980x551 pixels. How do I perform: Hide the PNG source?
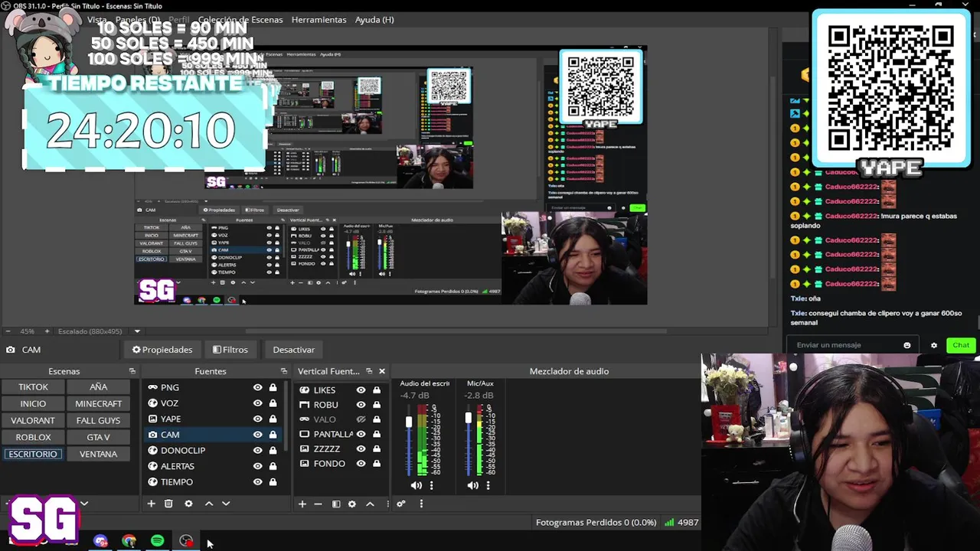tap(258, 387)
